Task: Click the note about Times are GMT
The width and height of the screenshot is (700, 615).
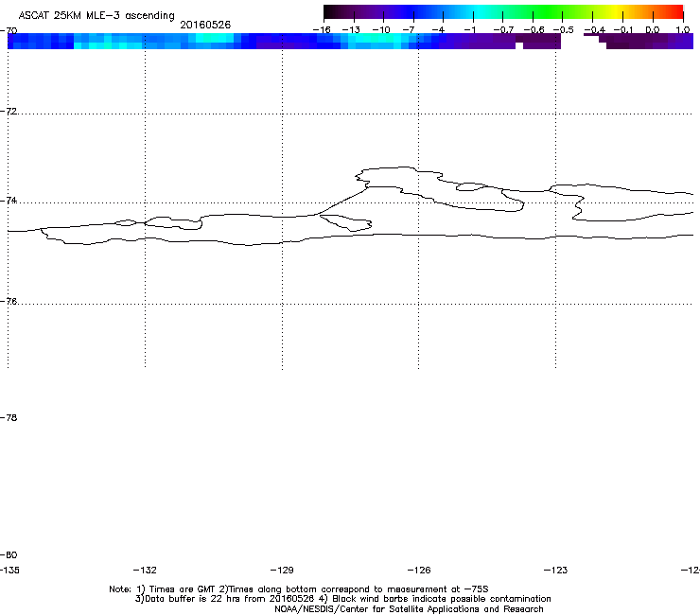Action: (299, 589)
